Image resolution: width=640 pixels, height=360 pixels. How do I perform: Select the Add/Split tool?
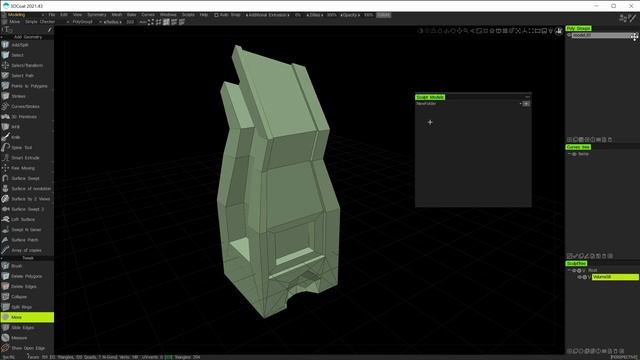click(x=27, y=45)
